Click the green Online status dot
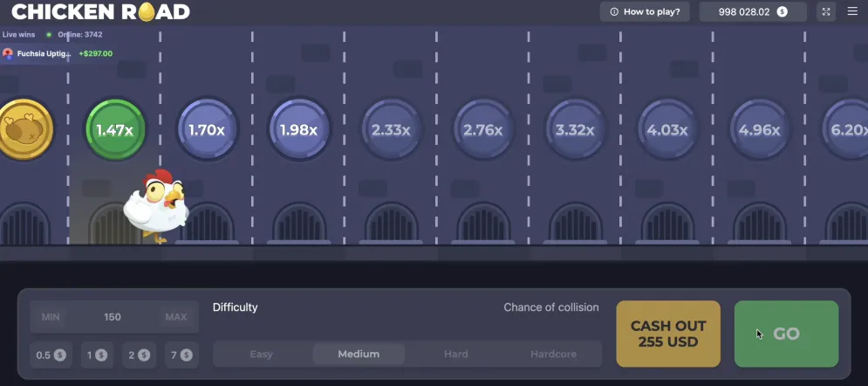The width and height of the screenshot is (868, 386). tap(49, 34)
